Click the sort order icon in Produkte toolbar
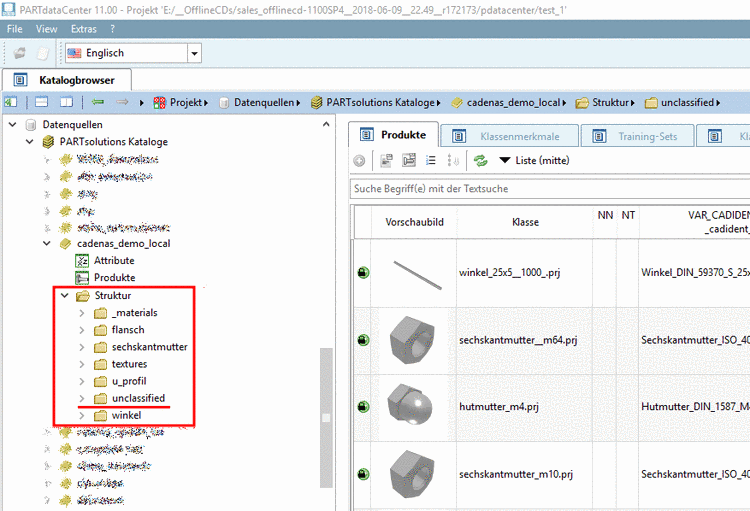The height and width of the screenshot is (511, 750). [453, 160]
